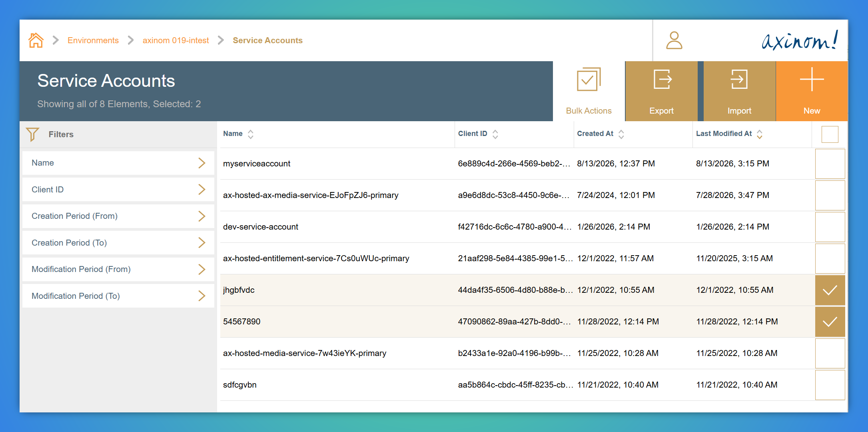Click modified date 7/28/2026, 3:47 PM
The width and height of the screenshot is (868, 432).
(x=732, y=195)
